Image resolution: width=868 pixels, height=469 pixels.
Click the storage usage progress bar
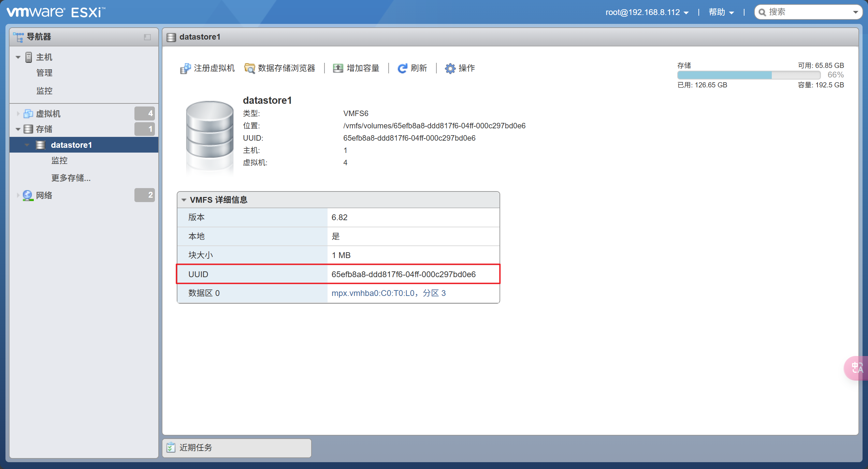[749, 75]
